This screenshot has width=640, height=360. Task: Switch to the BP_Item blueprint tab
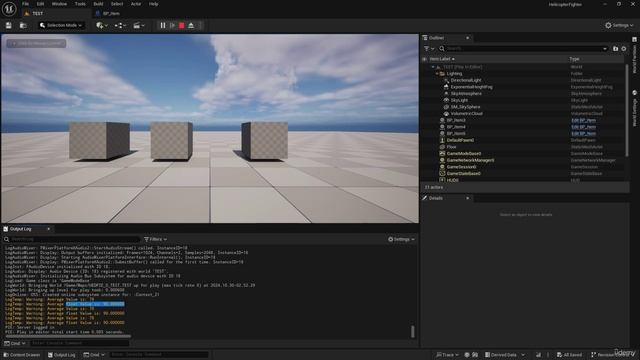tap(111, 13)
